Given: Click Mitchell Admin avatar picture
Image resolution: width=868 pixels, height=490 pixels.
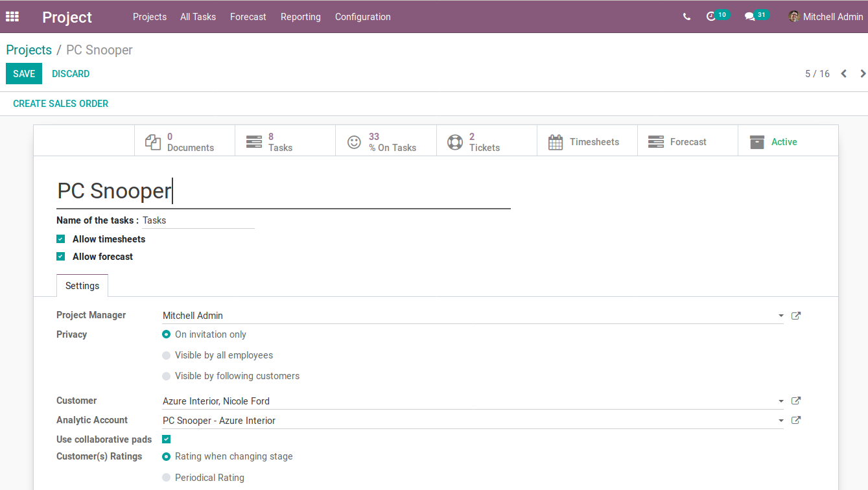Looking at the screenshot, I should point(793,17).
